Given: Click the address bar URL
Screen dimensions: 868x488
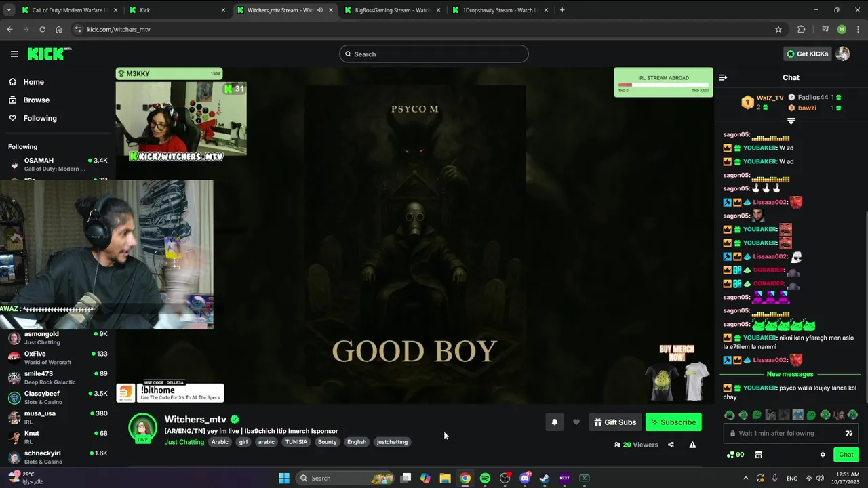Looking at the screenshot, I should click(x=119, y=29).
